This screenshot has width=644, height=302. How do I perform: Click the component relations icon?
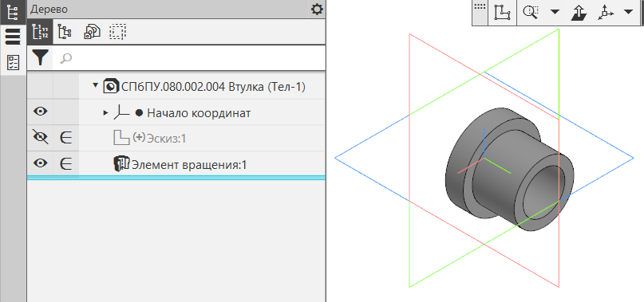tap(92, 32)
